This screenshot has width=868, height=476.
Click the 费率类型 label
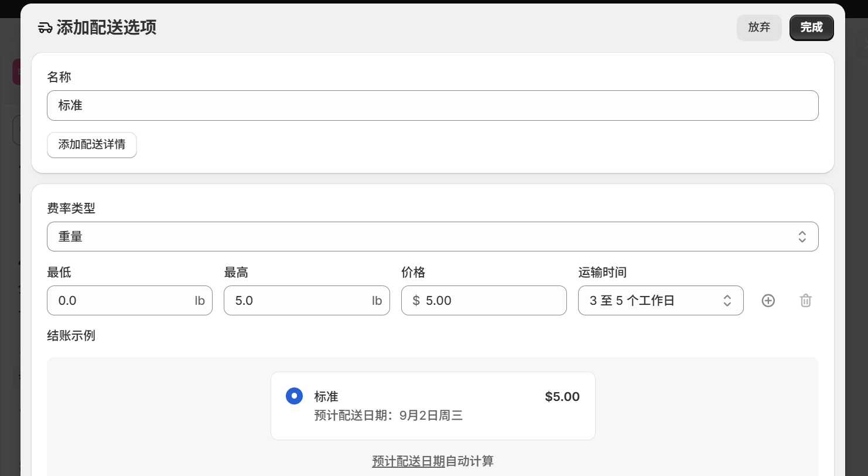pyautogui.click(x=71, y=208)
